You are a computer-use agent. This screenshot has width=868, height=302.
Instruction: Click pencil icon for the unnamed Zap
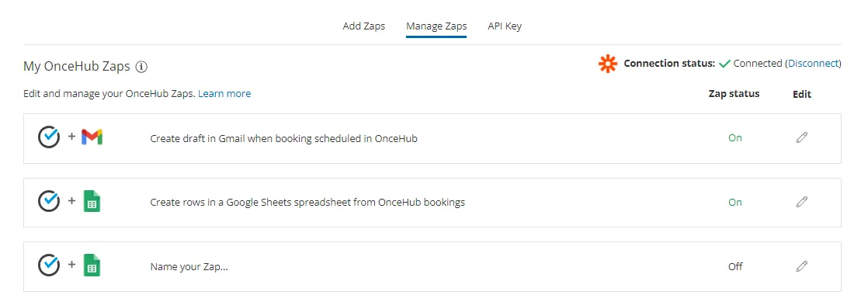[x=801, y=266]
